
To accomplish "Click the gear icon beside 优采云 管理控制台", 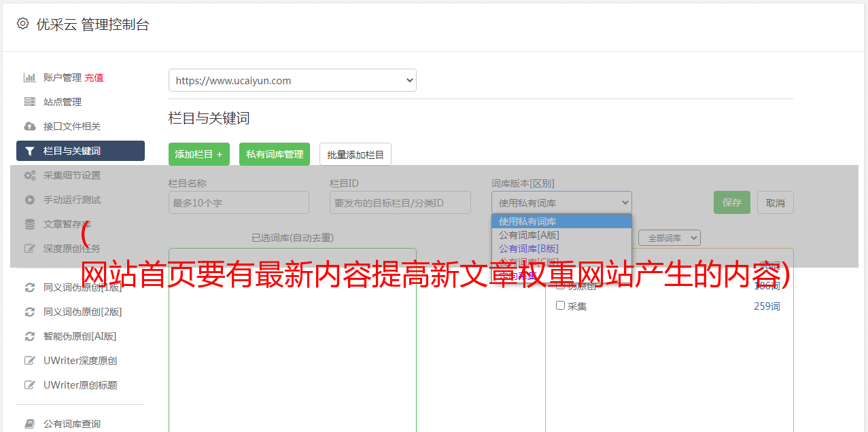I will (x=22, y=24).
